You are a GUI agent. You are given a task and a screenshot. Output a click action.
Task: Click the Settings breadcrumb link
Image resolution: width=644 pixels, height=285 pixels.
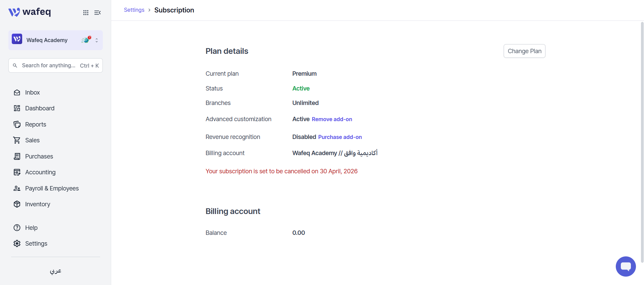point(134,10)
